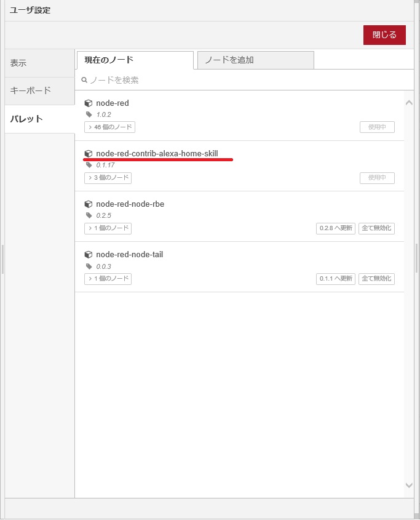Click the version tag icon beside 0.0.3
420x520 pixels.
tap(89, 266)
